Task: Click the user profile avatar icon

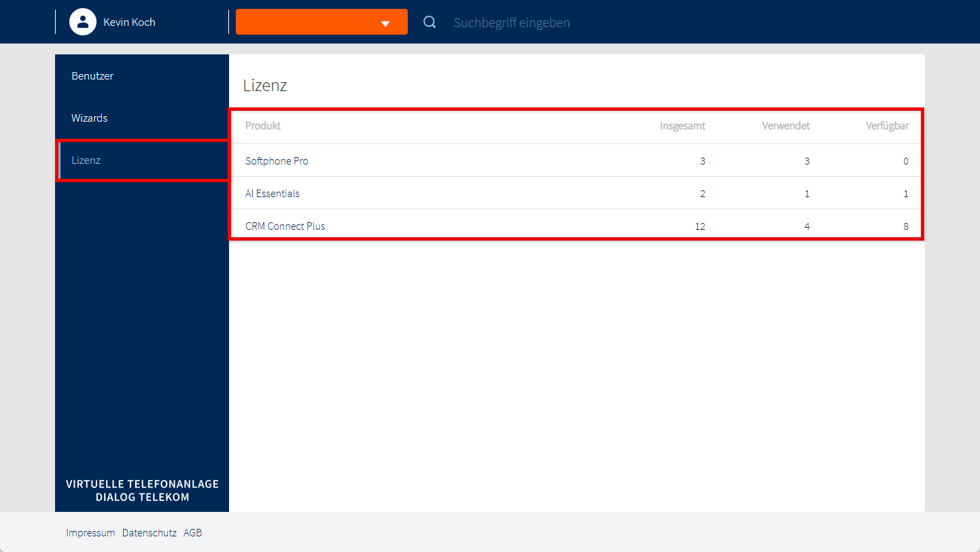Action: click(83, 22)
